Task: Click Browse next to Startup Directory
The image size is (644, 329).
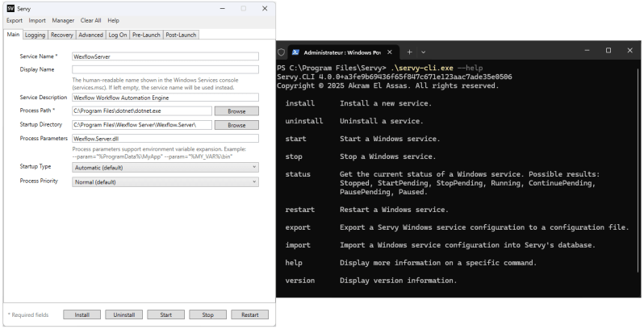Action: (x=236, y=125)
